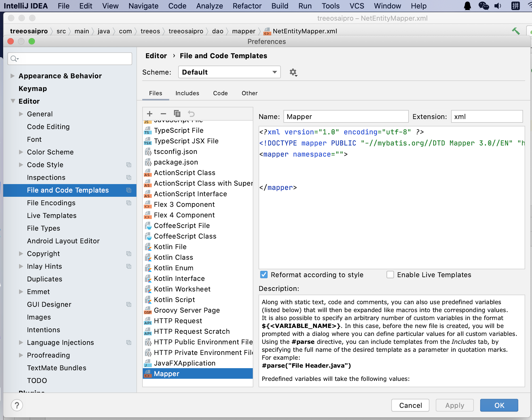This screenshot has height=420, width=532.
Task: Add a new file template with the plus icon
Action: pos(149,113)
